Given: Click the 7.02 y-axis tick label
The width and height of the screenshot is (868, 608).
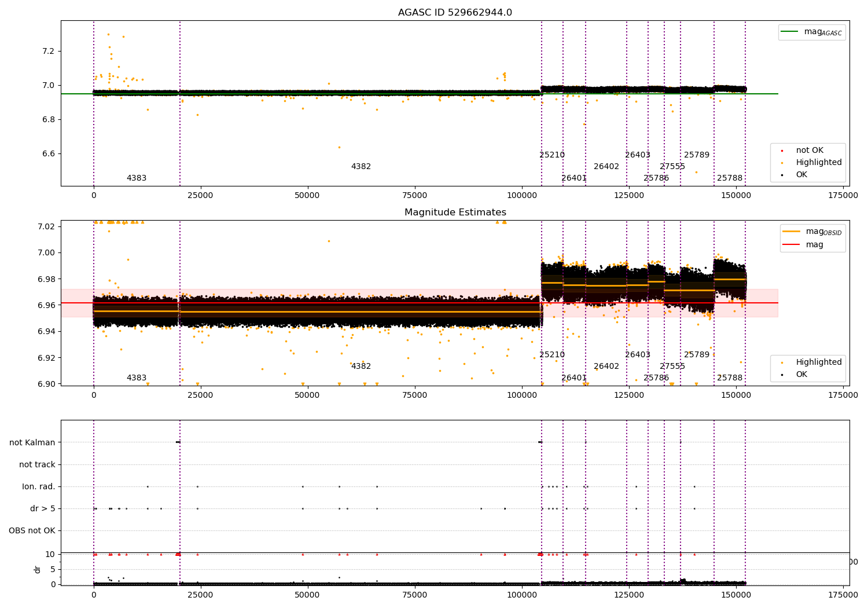Looking at the screenshot, I should 46,226.
